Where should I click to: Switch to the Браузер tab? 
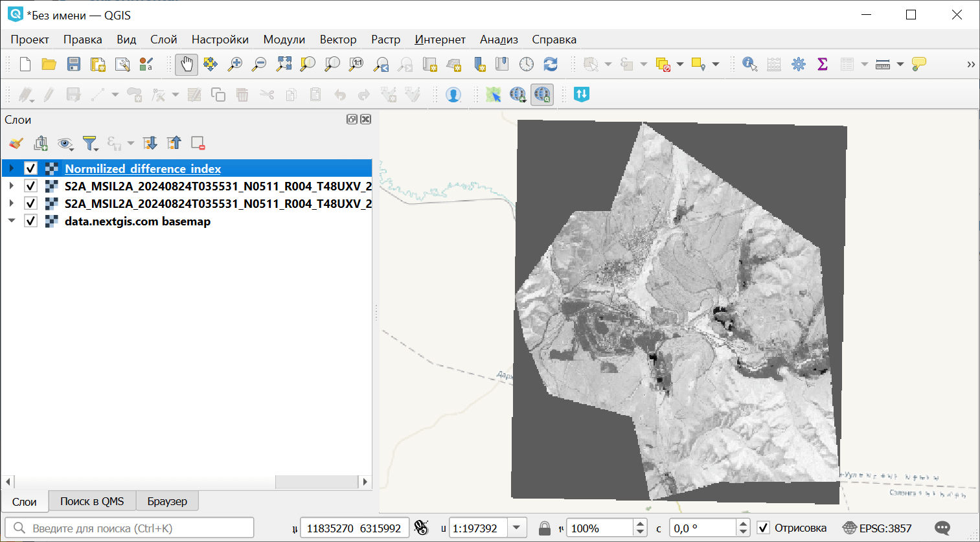167,501
